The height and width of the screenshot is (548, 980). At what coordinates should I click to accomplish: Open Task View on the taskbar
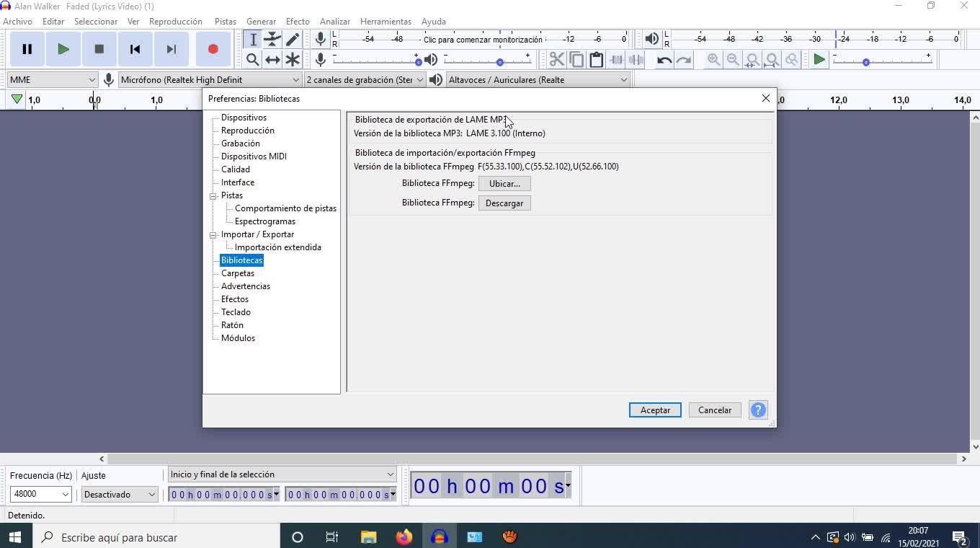pyautogui.click(x=332, y=537)
